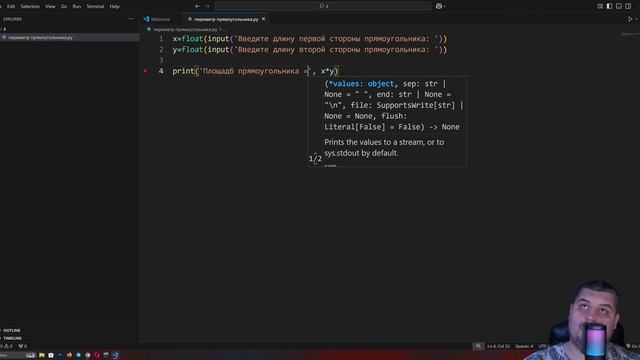Click 'Ln 4, Col 32' in status bar
640x360 pixels.
[498, 346]
